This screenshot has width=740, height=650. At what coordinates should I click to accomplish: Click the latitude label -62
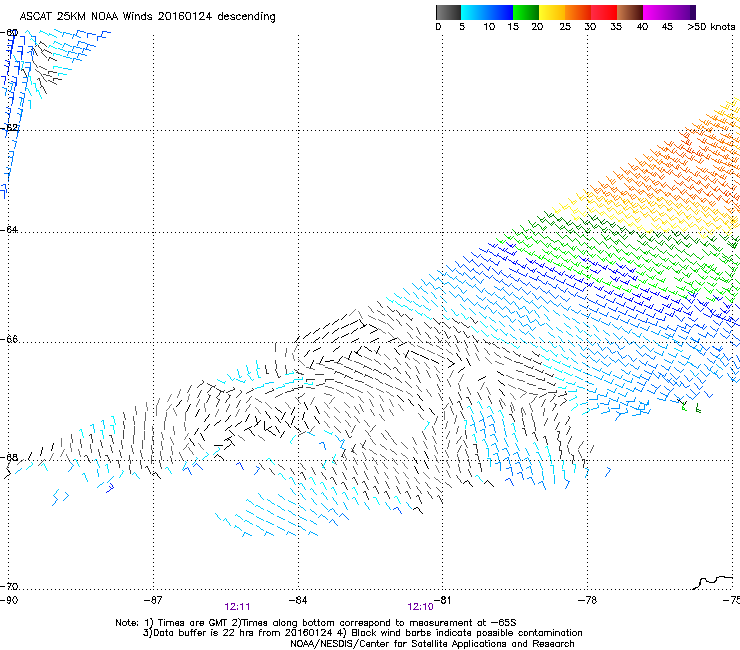9,128
